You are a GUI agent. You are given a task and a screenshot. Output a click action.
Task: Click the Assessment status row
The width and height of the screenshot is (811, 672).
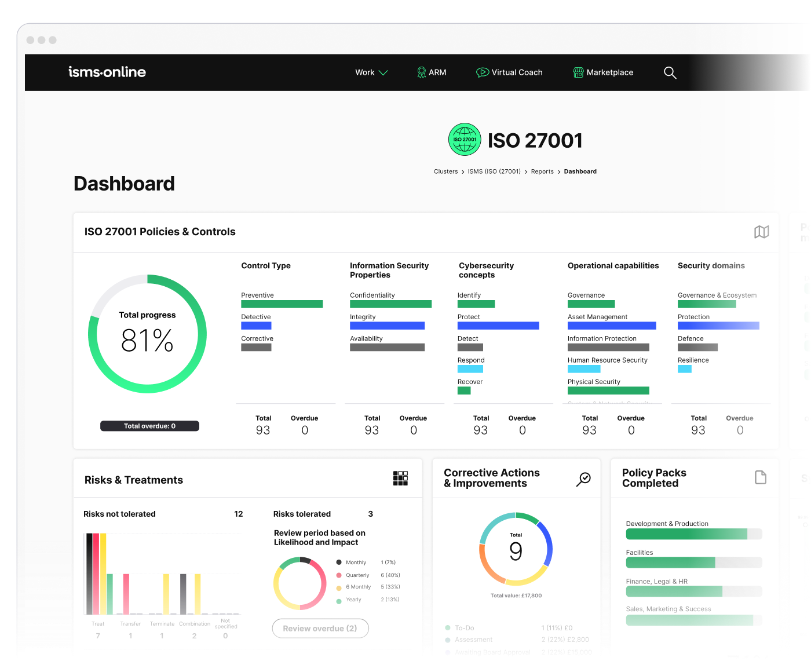[x=517, y=640]
